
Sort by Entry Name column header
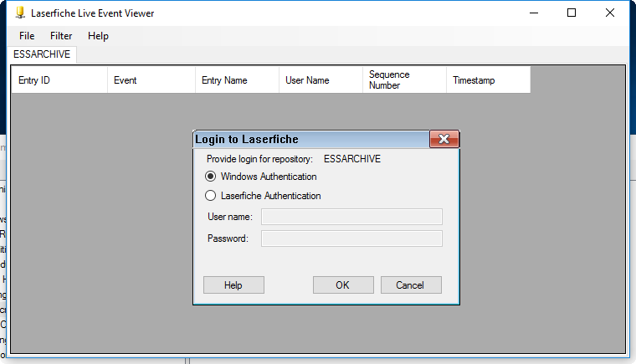238,80
